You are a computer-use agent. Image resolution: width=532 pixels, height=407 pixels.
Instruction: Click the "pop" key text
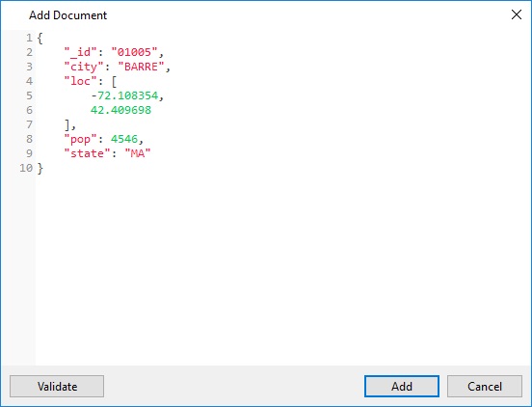pyautogui.click(x=81, y=139)
